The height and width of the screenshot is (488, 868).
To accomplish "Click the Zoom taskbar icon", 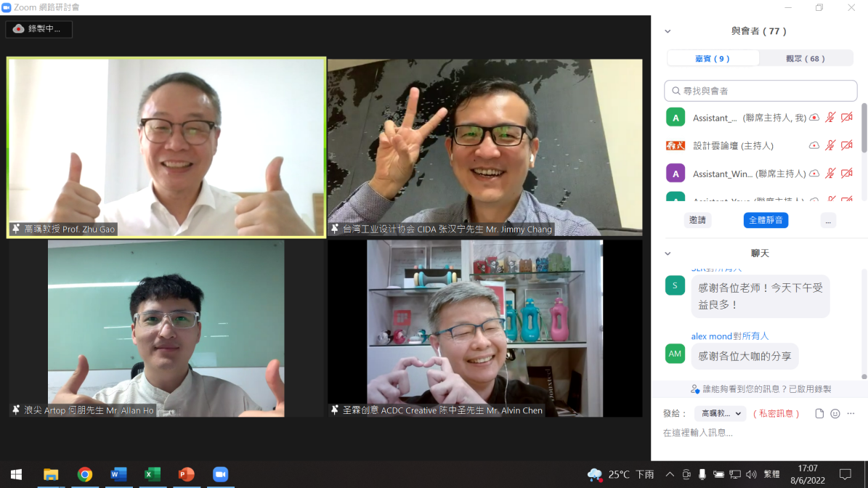I will click(x=220, y=475).
